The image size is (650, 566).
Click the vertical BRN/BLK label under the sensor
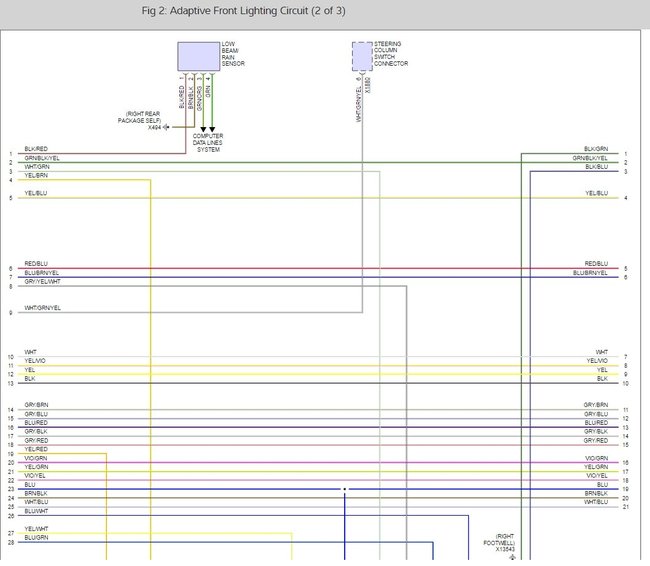click(x=190, y=97)
